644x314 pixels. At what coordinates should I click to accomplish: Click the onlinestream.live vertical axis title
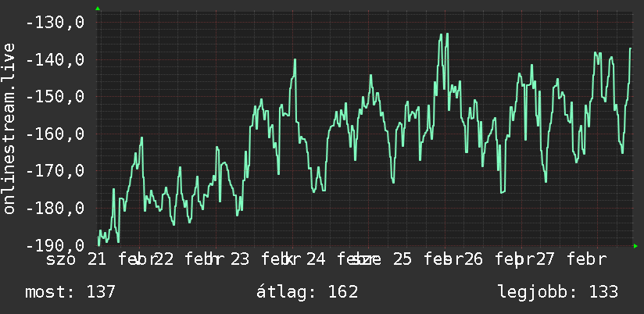[x=9, y=128]
